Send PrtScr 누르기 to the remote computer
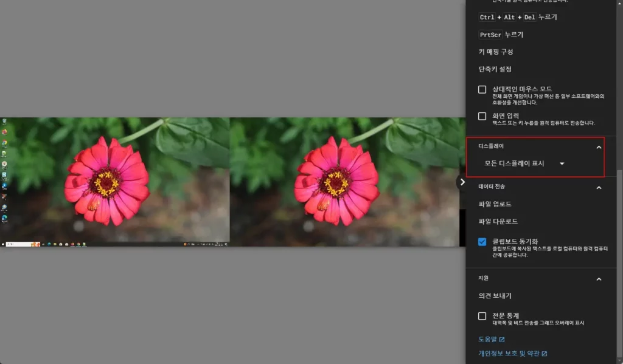Image resolution: width=623 pixels, height=364 pixels. 501,35
